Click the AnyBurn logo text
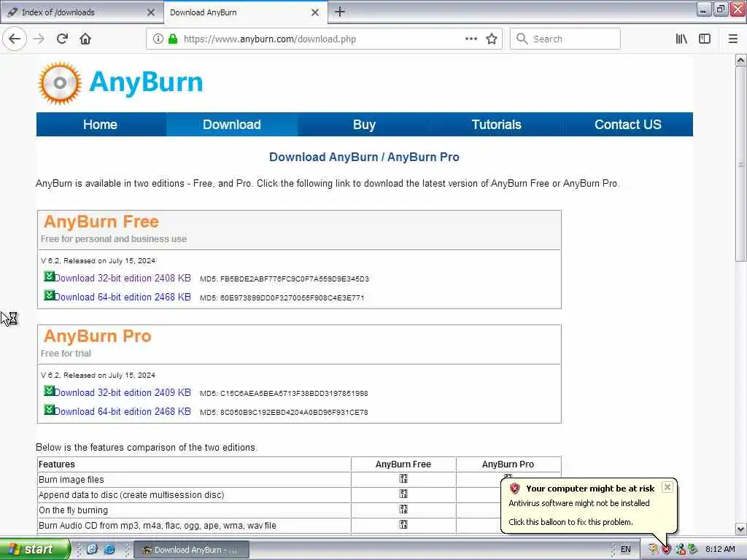 (146, 82)
